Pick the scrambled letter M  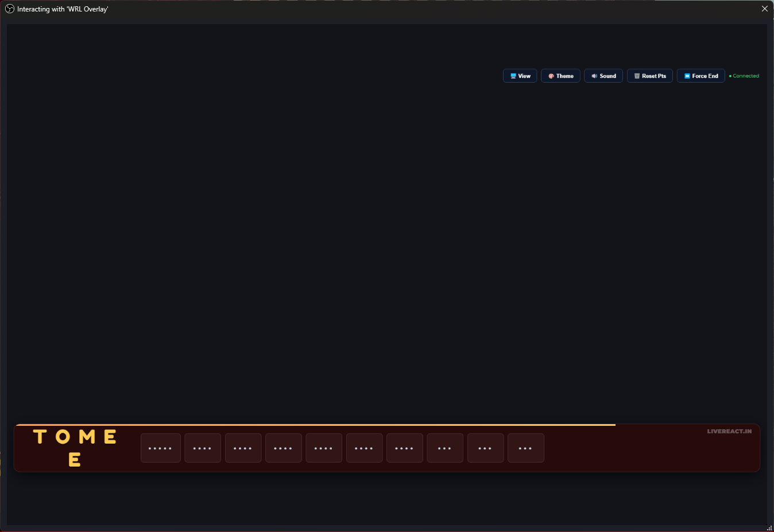point(87,437)
